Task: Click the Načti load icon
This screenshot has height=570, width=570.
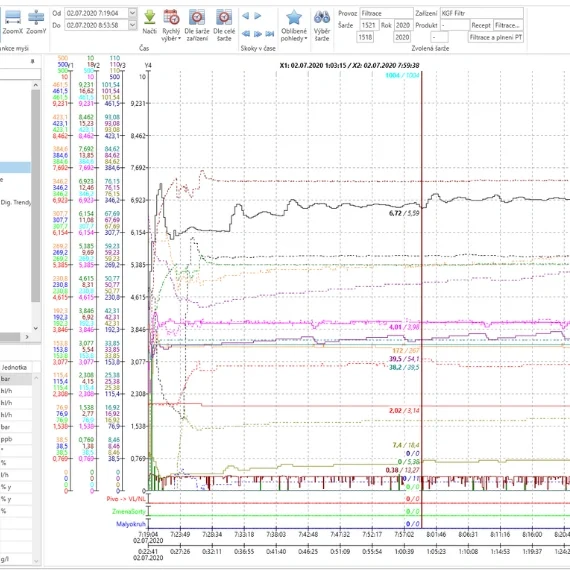Action: click(x=149, y=23)
